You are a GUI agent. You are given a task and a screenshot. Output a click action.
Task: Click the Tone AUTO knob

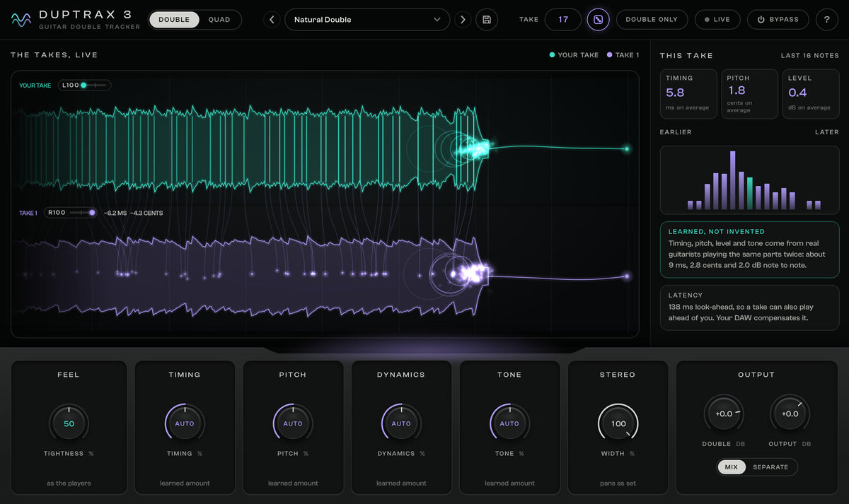click(x=509, y=424)
